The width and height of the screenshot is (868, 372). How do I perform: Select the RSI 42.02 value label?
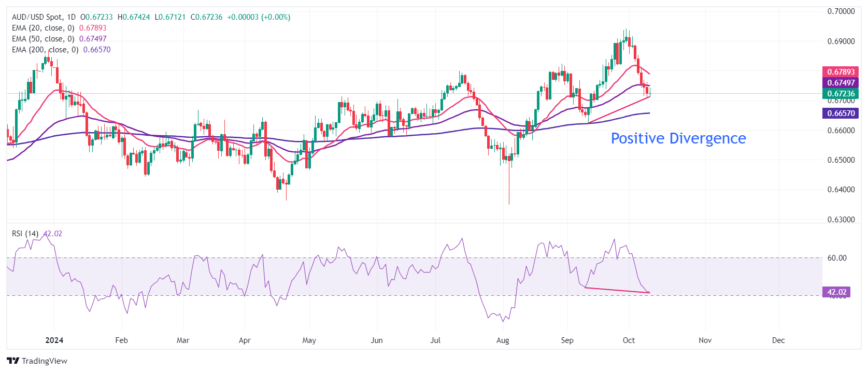pos(836,292)
